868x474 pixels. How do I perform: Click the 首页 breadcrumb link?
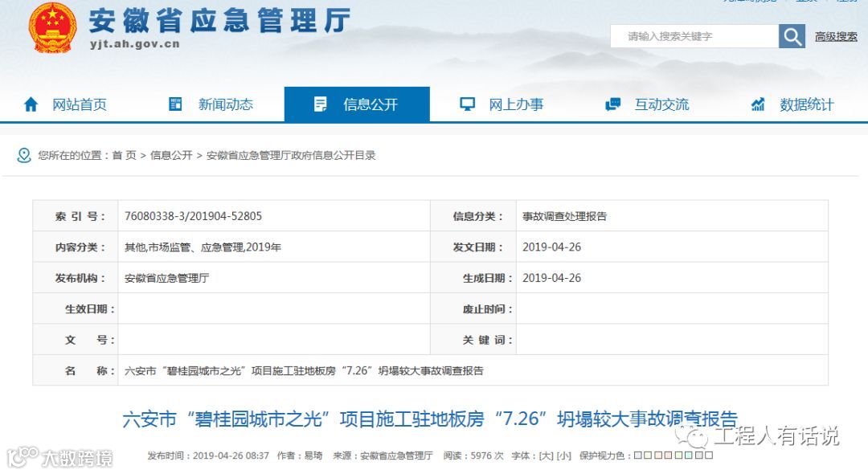(124, 155)
